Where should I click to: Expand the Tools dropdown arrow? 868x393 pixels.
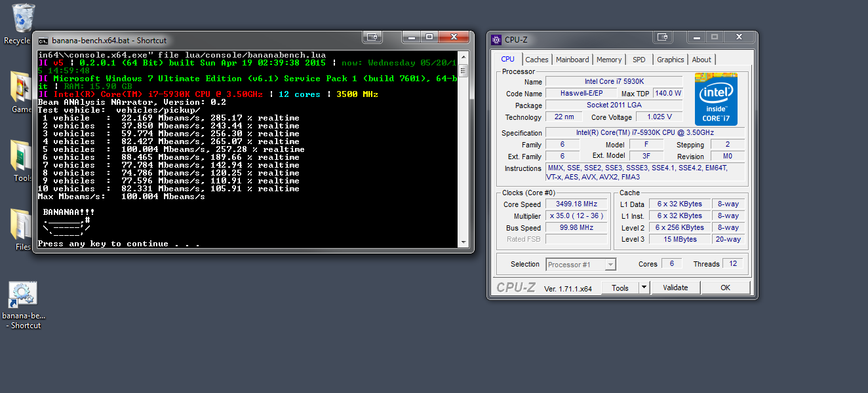tap(644, 288)
